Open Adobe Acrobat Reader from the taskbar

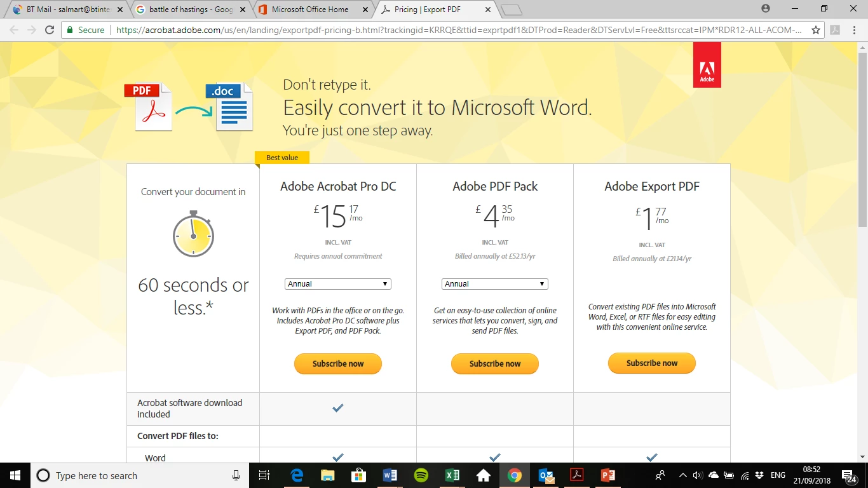click(576, 475)
